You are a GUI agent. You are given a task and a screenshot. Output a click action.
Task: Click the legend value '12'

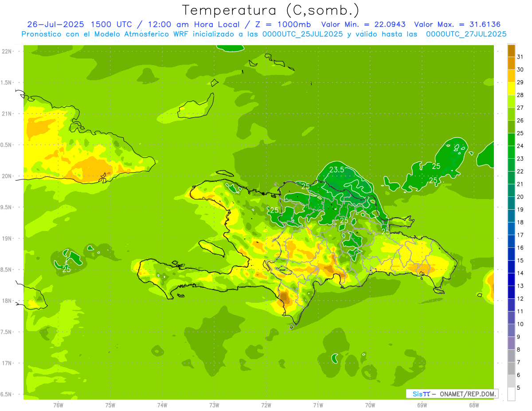click(520, 299)
